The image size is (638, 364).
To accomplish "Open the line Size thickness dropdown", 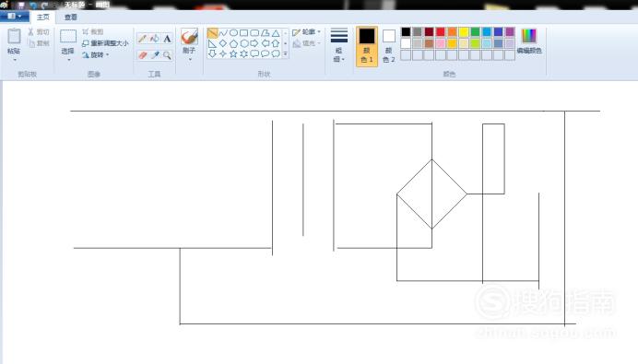I will [x=339, y=45].
